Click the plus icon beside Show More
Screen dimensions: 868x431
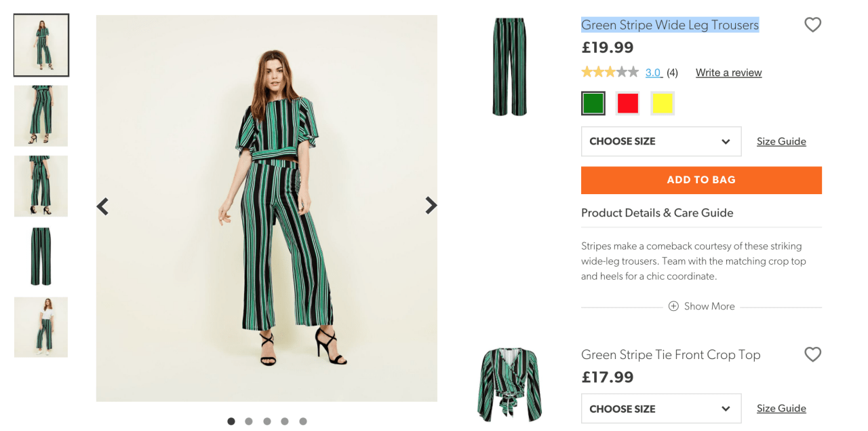pyautogui.click(x=673, y=306)
